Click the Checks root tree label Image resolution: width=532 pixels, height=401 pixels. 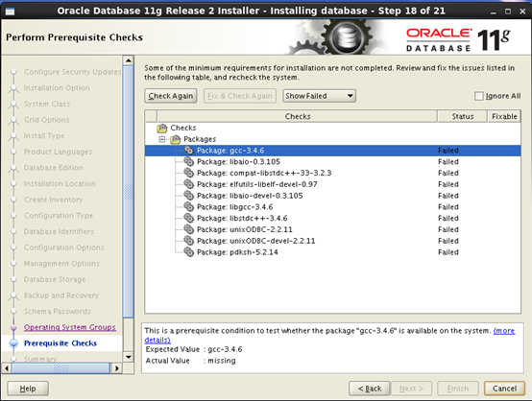click(x=183, y=128)
